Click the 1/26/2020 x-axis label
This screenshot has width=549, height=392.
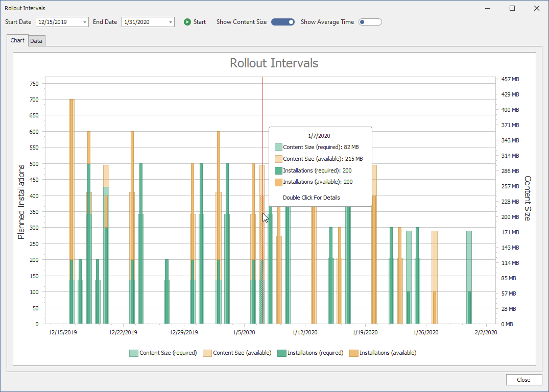coord(425,332)
